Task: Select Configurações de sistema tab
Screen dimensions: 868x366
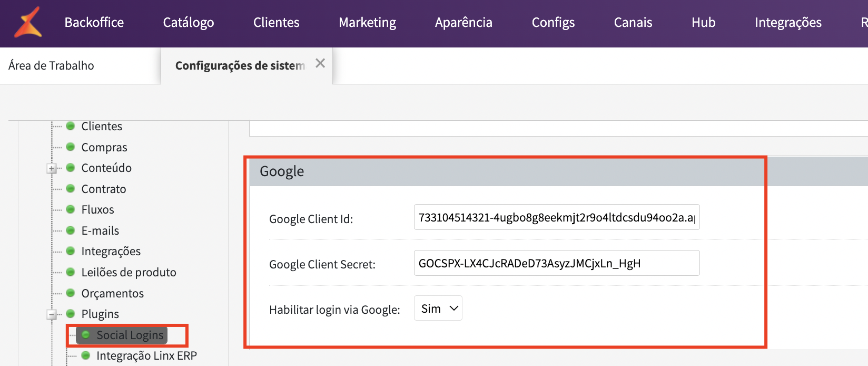Action: coord(240,66)
